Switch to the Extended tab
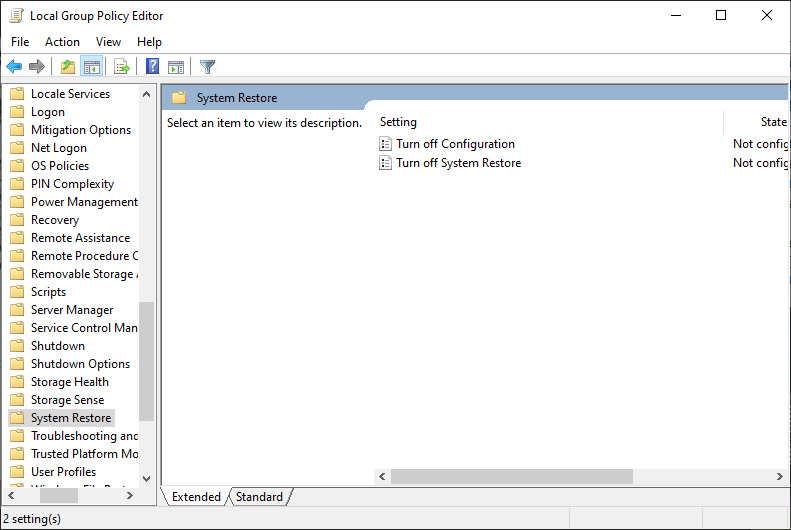Image resolution: width=791 pixels, height=530 pixels. pos(196,497)
